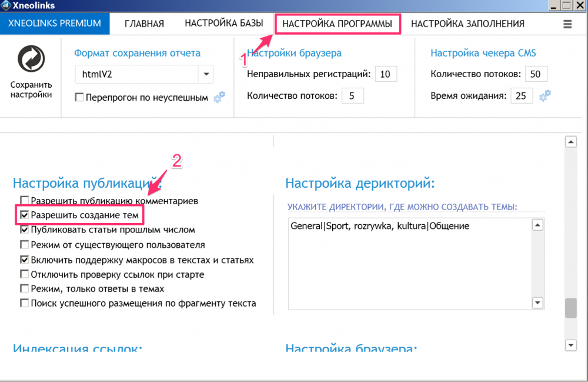Minimize the Xneolinks window
The width and height of the screenshot is (588, 382).
click(553, 5)
